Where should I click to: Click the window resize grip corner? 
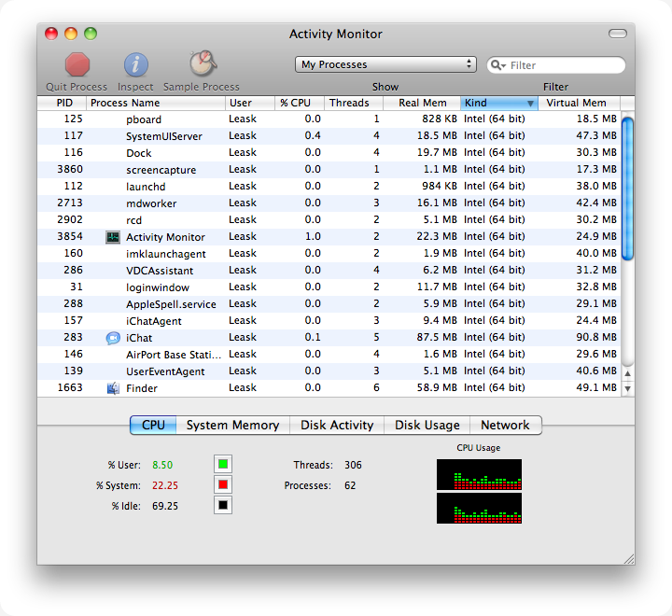[629, 559]
